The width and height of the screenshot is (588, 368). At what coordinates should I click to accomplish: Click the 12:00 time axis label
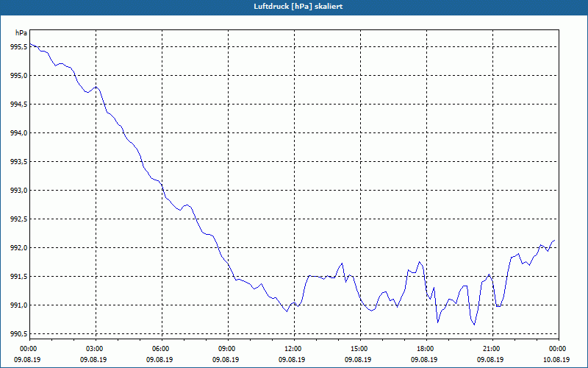294,349
